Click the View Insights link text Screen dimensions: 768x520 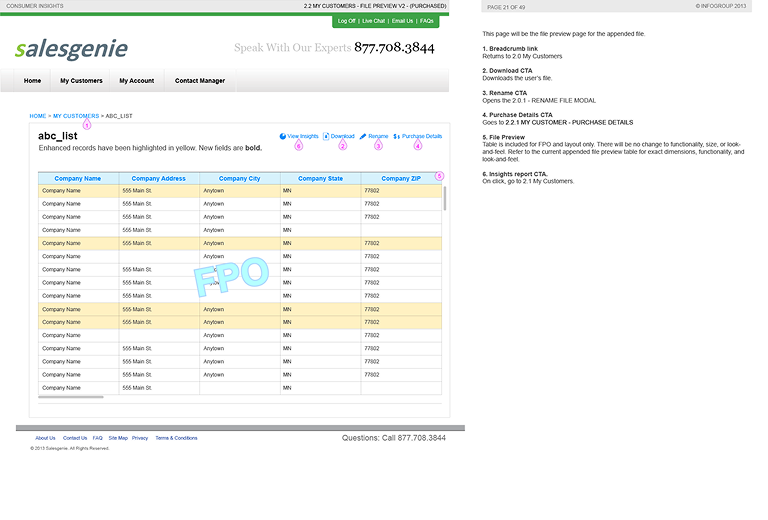click(303, 137)
